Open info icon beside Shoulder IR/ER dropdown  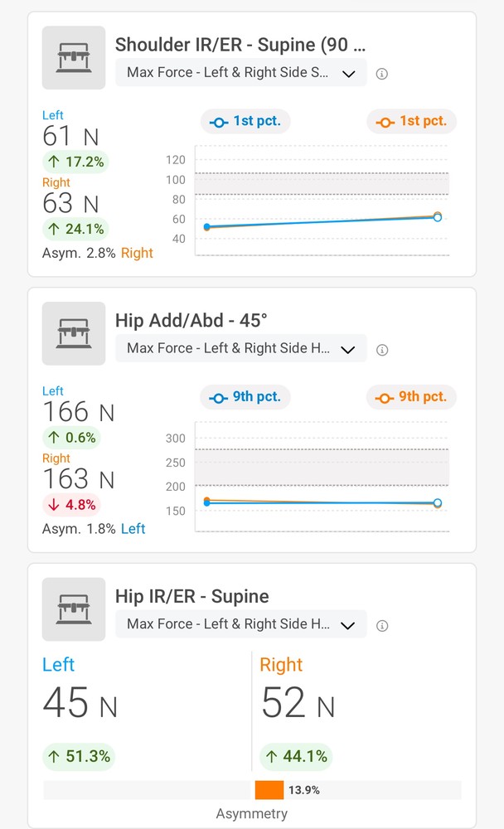point(382,74)
